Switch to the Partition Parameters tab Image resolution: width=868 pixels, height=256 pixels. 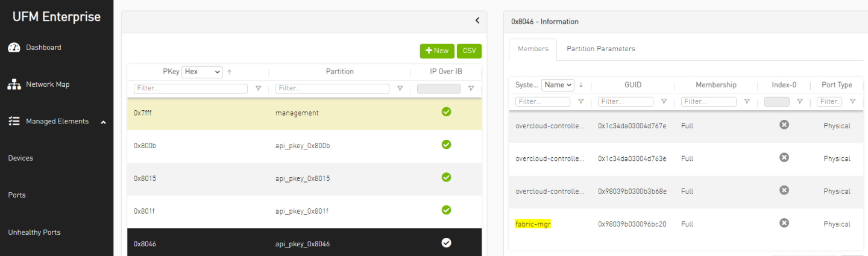(x=600, y=49)
